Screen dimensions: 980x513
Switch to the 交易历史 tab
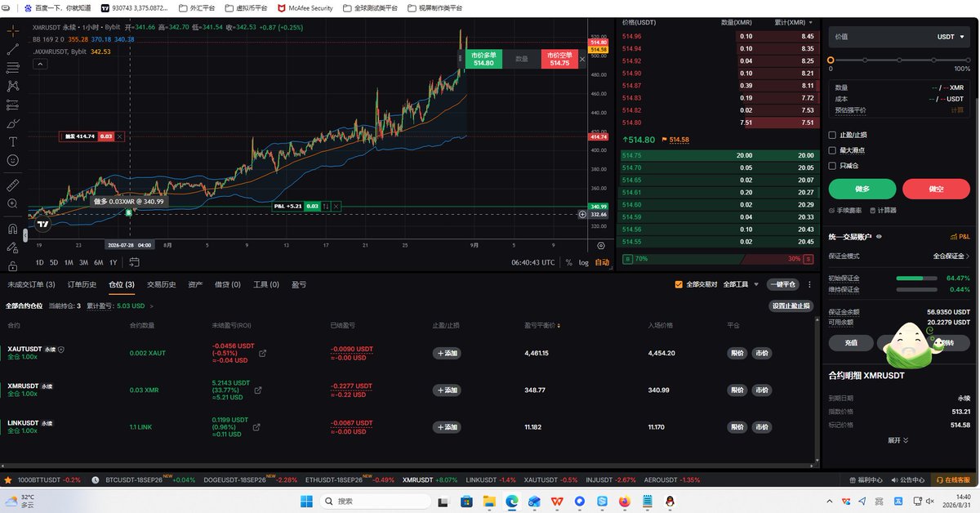(x=162, y=284)
